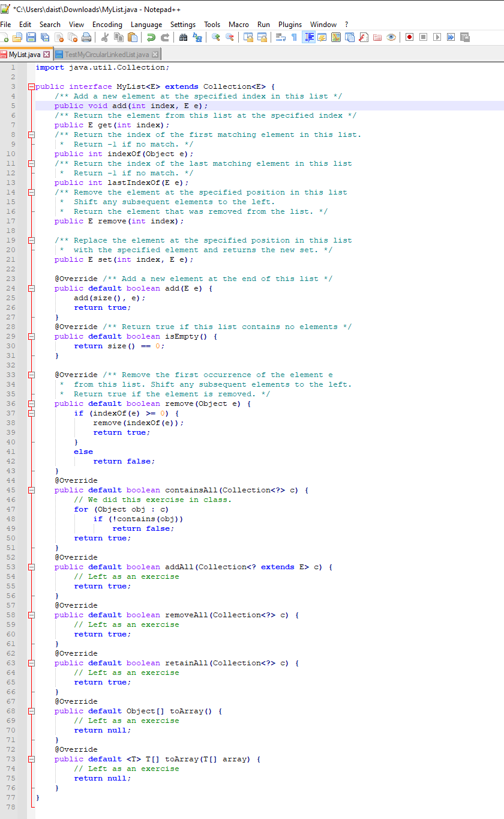Open the Macro menu
The height and width of the screenshot is (819, 504).
coord(239,25)
